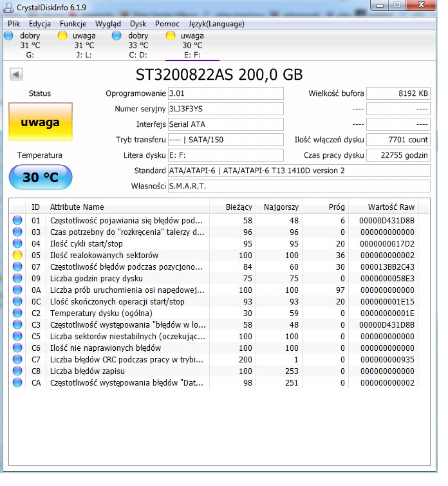Click the ST3200822AS 200,0 GB disk title

219,75
